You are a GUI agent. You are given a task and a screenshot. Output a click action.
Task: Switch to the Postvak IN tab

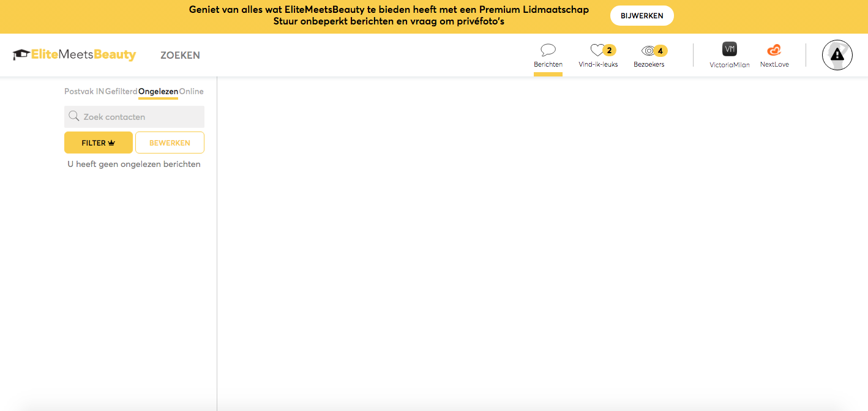click(x=84, y=92)
